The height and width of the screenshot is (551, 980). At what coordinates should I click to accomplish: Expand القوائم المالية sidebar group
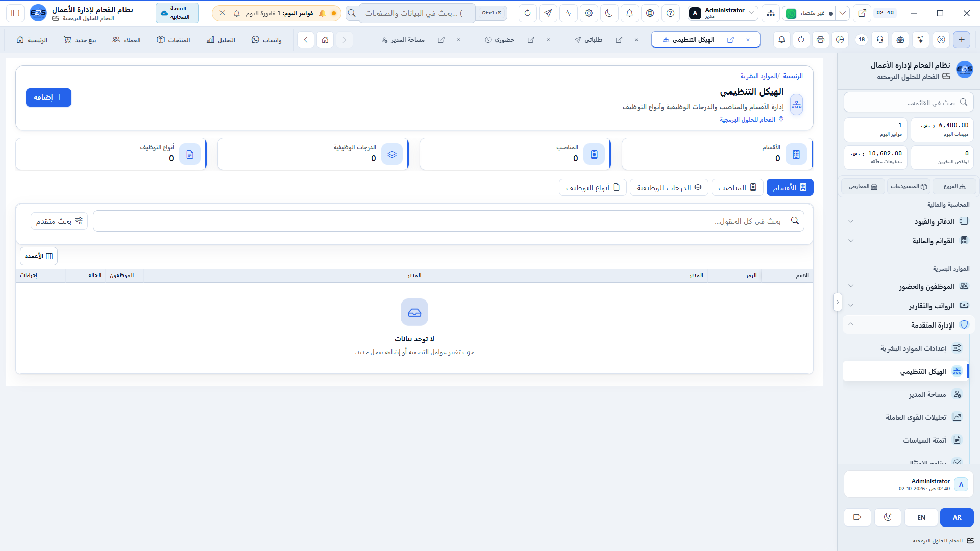coord(909,241)
